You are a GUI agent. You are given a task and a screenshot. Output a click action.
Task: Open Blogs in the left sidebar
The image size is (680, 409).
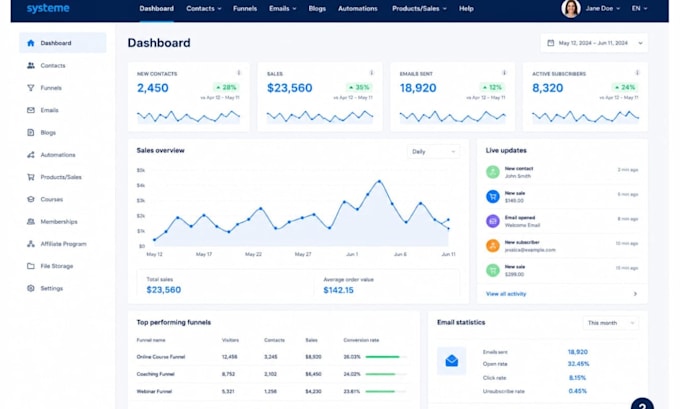[41, 132]
